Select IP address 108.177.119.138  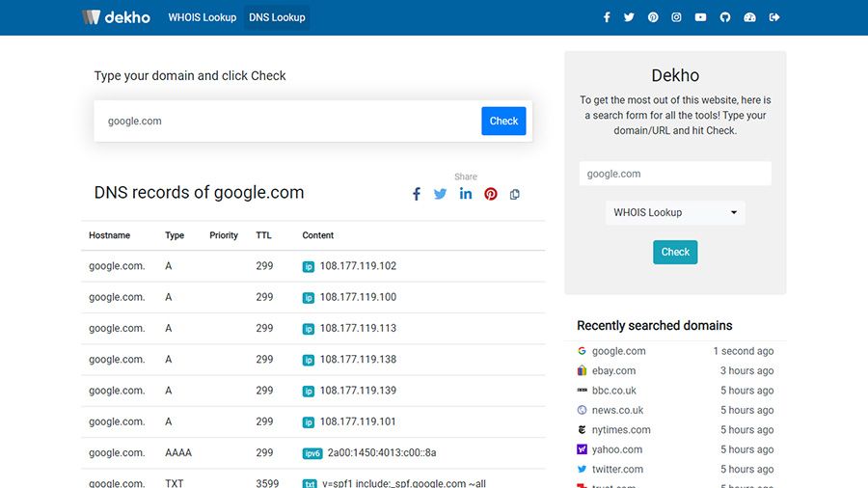[358, 359]
